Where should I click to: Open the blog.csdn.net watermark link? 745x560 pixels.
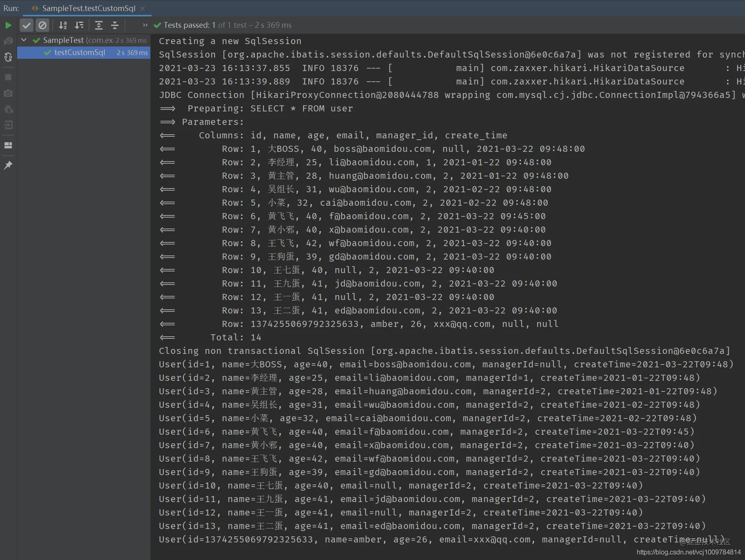689,552
